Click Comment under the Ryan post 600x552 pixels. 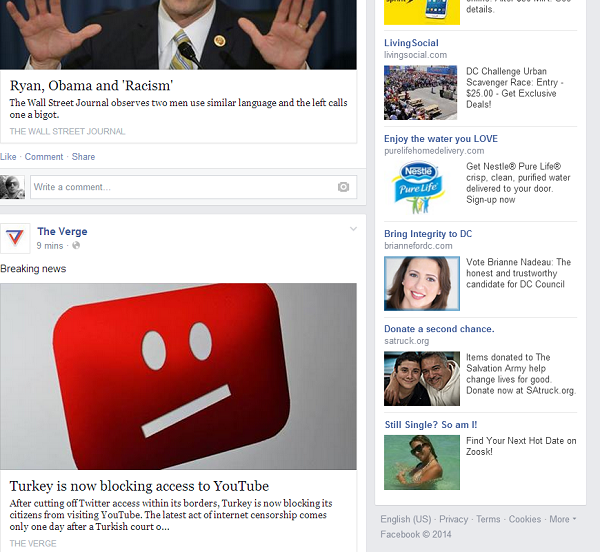[44, 157]
